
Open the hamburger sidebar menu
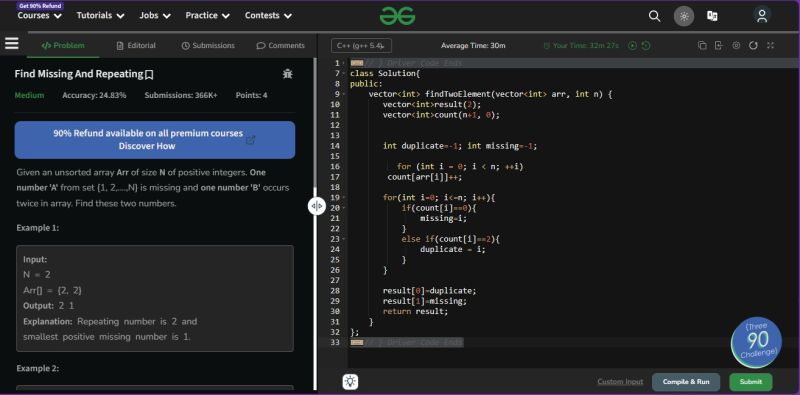coord(12,43)
